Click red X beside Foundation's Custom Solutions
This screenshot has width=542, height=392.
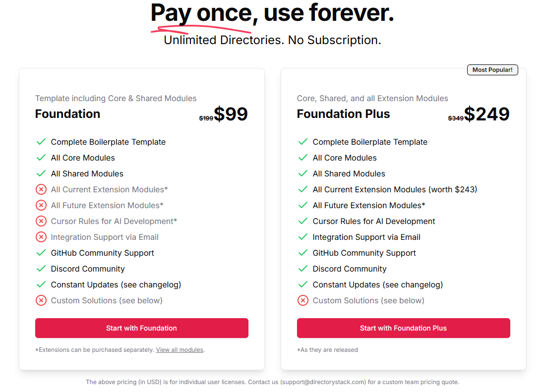[x=41, y=300]
